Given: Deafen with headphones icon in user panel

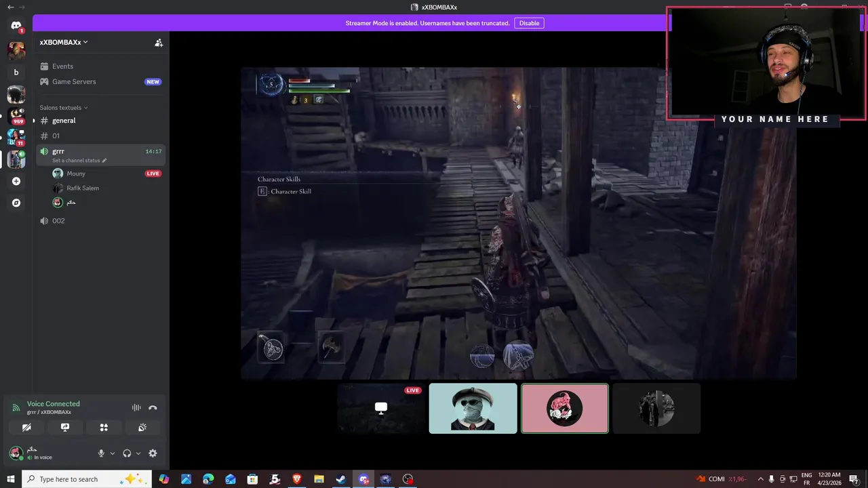Looking at the screenshot, I should [x=127, y=453].
